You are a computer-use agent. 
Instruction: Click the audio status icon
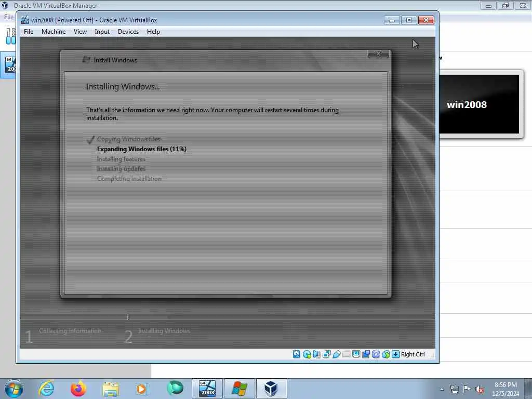tap(316, 354)
